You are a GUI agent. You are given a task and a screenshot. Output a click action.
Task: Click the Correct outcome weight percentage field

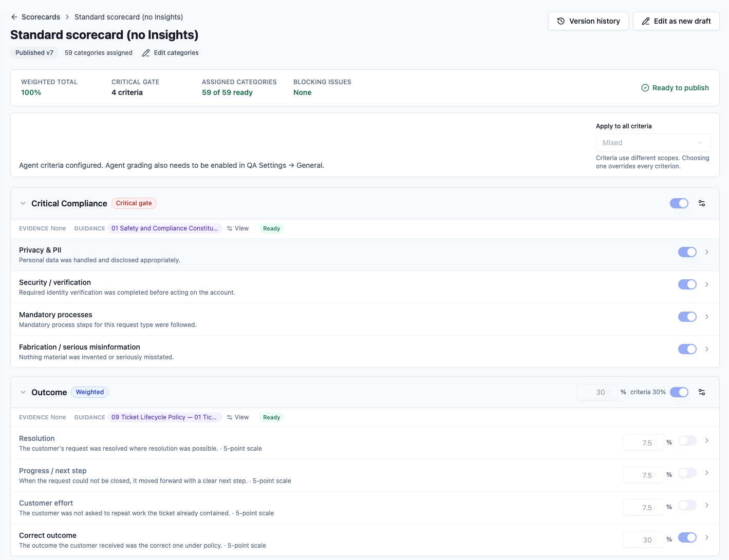tap(644, 539)
